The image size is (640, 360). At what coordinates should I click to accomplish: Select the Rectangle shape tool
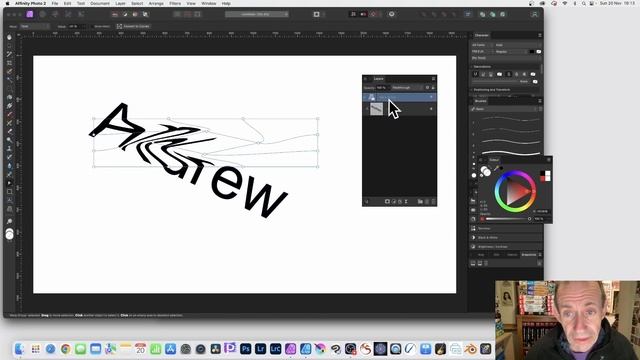pyautogui.click(x=9, y=191)
